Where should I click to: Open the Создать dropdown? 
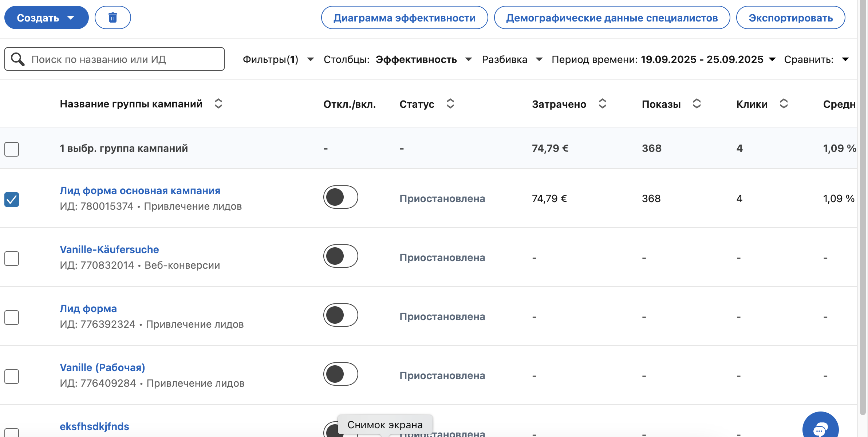pos(46,17)
